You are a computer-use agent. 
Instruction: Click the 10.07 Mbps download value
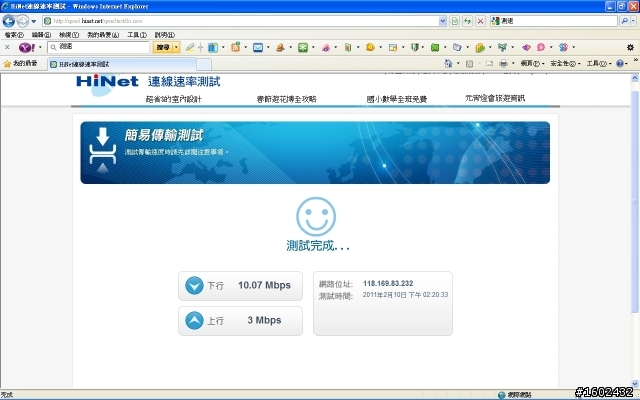(x=264, y=285)
